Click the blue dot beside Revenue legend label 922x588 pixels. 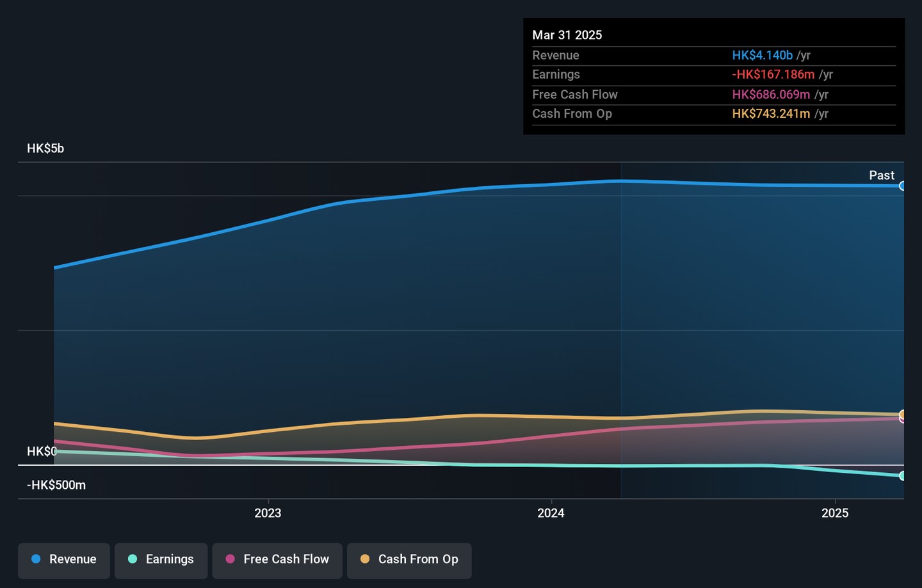click(x=36, y=559)
